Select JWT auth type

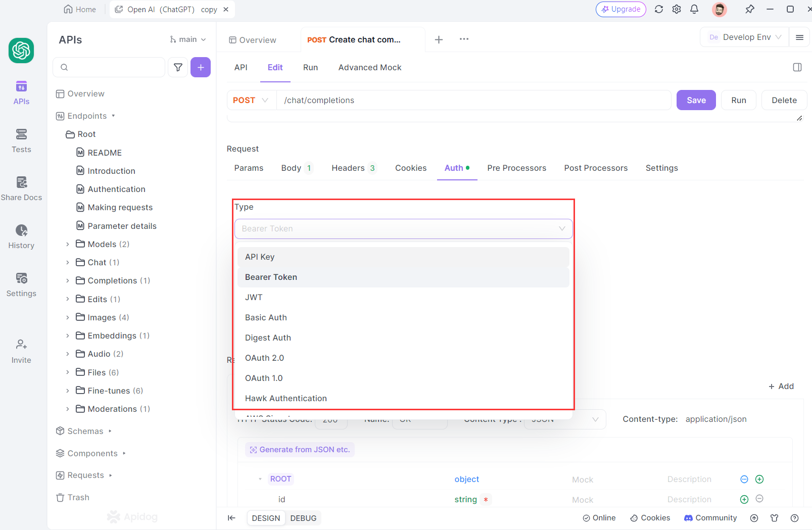click(x=403, y=297)
